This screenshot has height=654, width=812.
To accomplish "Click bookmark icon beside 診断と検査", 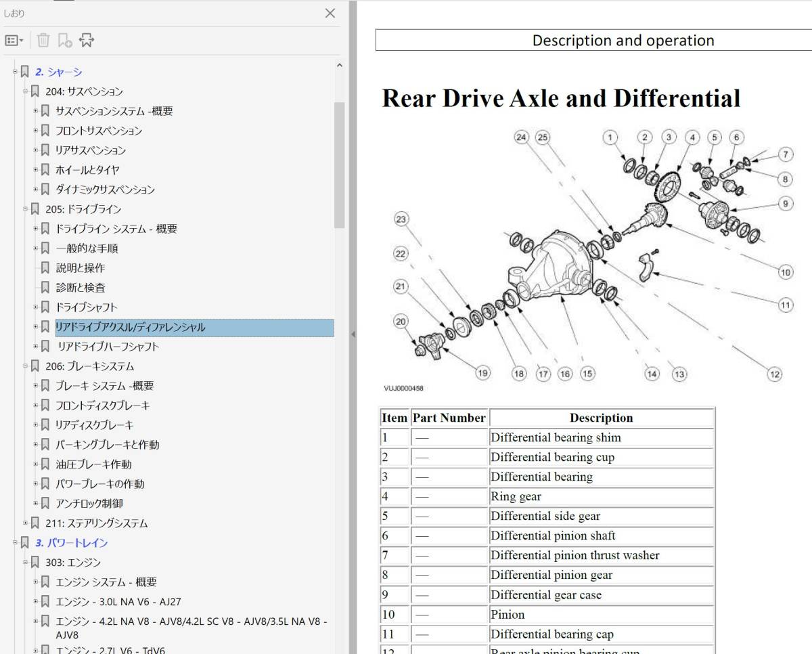I will tap(45, 287).
